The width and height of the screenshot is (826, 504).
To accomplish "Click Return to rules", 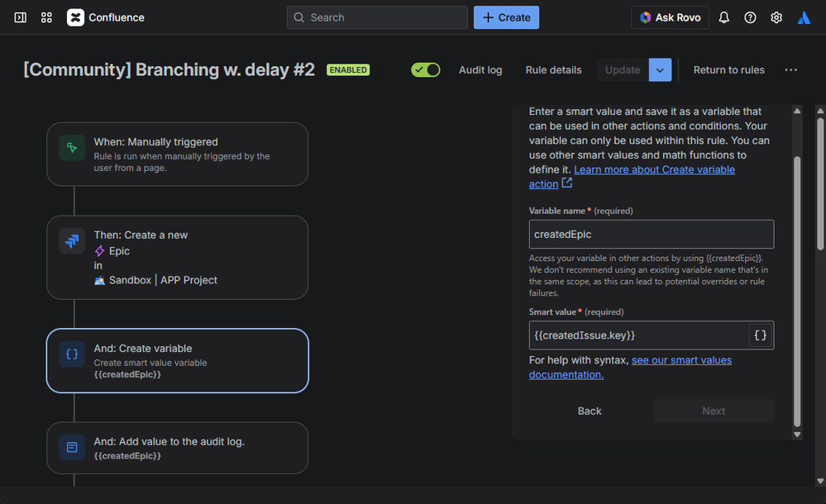I will (728, 70).
